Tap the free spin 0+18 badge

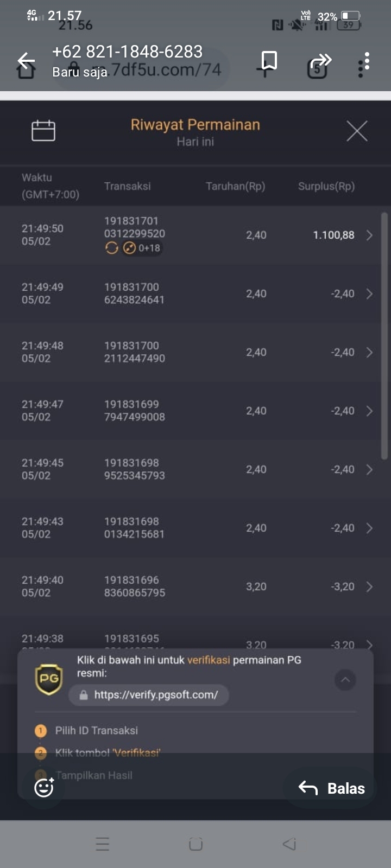coord(142,248)
